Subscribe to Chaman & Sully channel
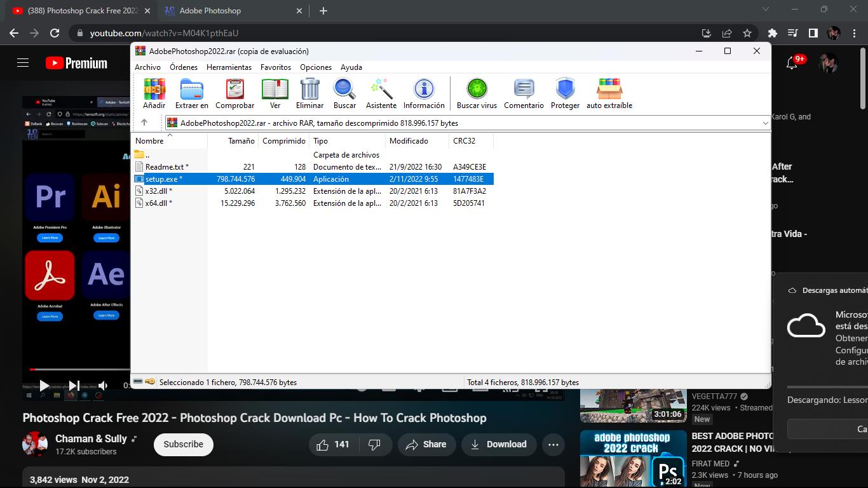 [183, 445]
